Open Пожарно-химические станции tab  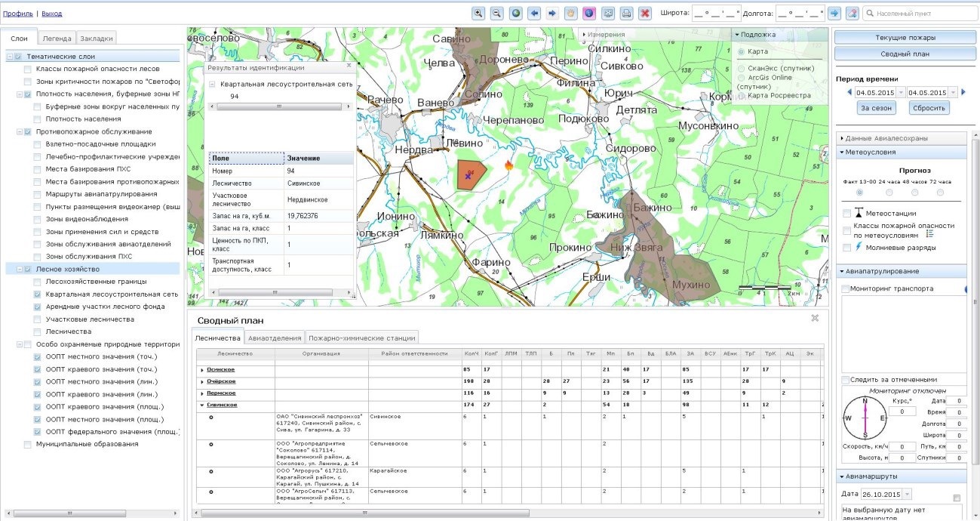click(x=362, y=338)
